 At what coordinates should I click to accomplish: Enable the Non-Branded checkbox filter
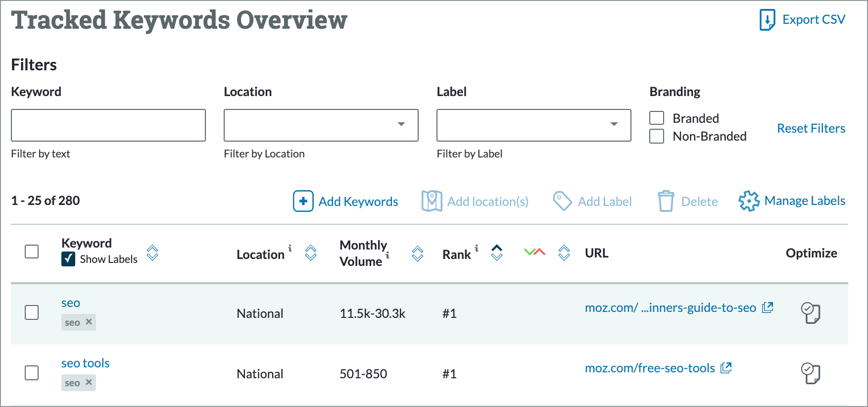[x=657, y=136]
